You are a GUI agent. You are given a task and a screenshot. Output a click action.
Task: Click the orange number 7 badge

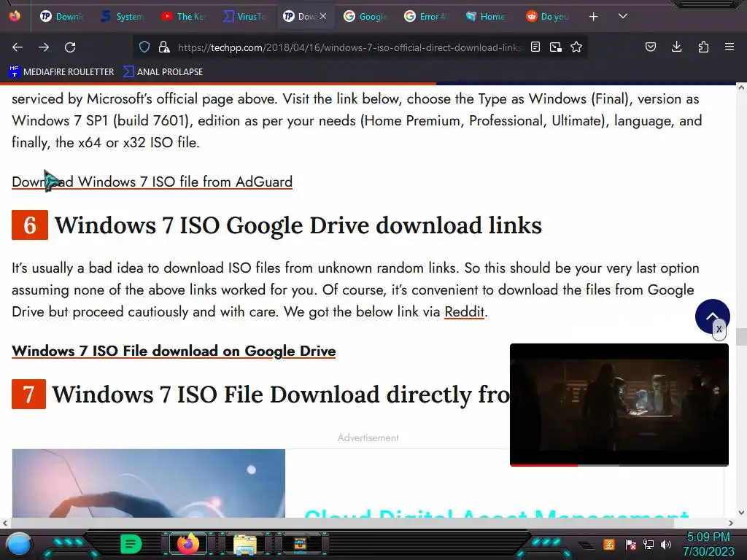pyautogui.click(x=28, y=394)
